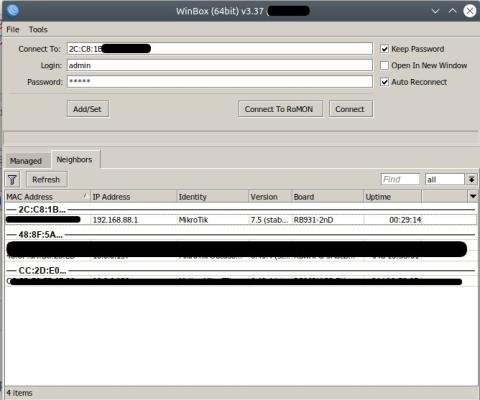
Task: Click the Password input field
Action: (x=220, y=82)
